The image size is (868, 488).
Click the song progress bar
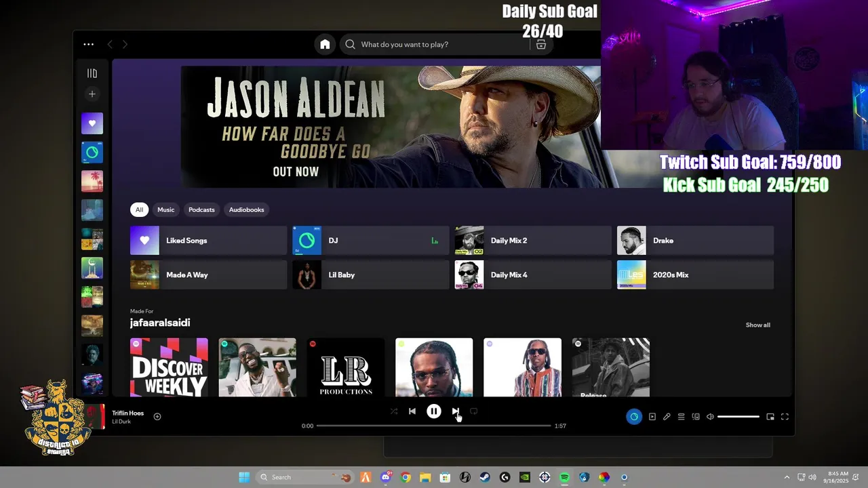tap(434, 426)
